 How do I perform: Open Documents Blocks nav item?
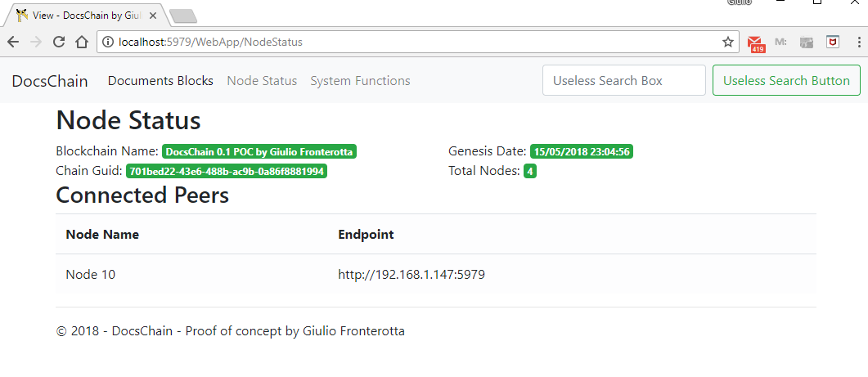click(x=160, y=80)
